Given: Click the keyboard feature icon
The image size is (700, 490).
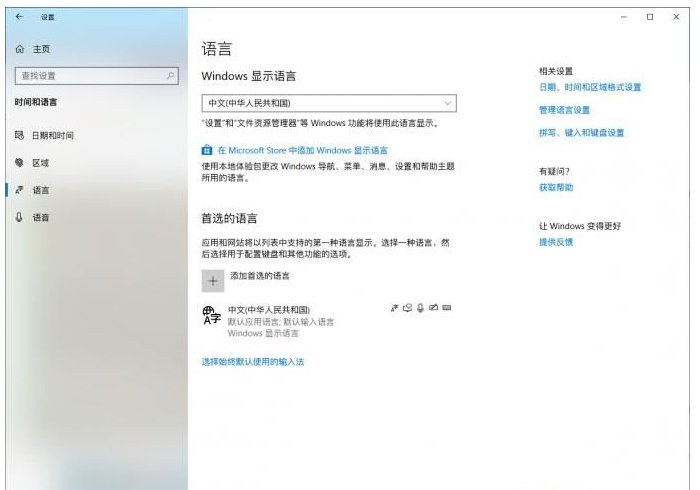Looking at the screenshot, I should (x=446, y=307).
